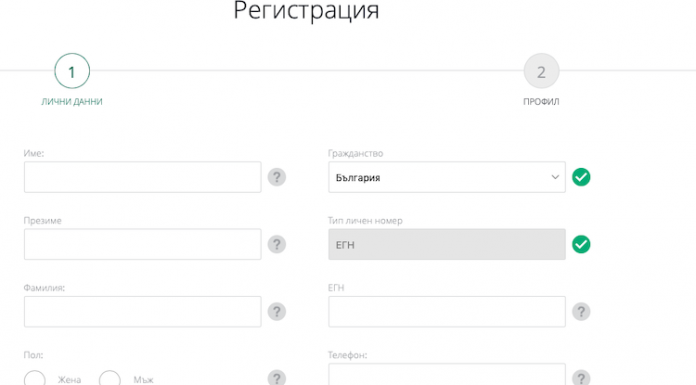The width and height of the screenshot is (696, 385).
Task: Open help icon next to Телефон field
Action: point(581,378)
